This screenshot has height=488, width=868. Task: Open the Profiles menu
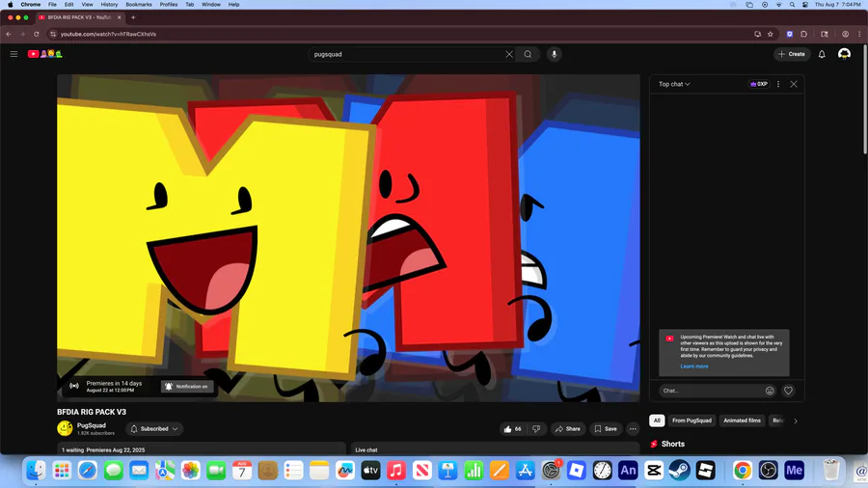pos(168,5)
